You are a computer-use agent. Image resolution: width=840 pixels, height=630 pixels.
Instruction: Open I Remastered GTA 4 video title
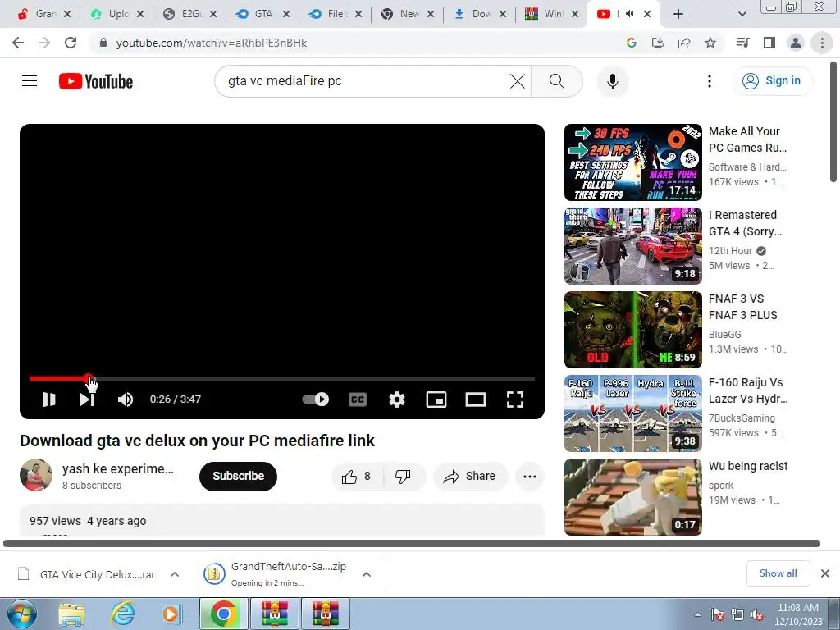point(745,223)
